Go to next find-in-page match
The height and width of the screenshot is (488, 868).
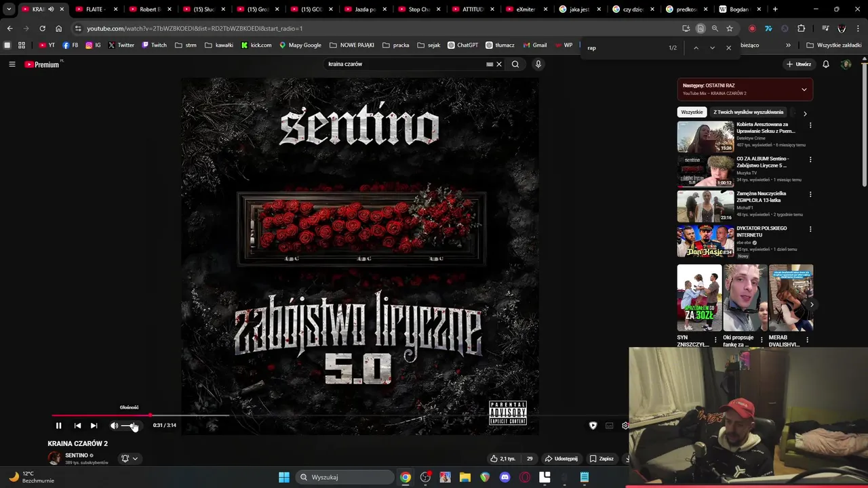pyautogui.click(x=712, y=48)
